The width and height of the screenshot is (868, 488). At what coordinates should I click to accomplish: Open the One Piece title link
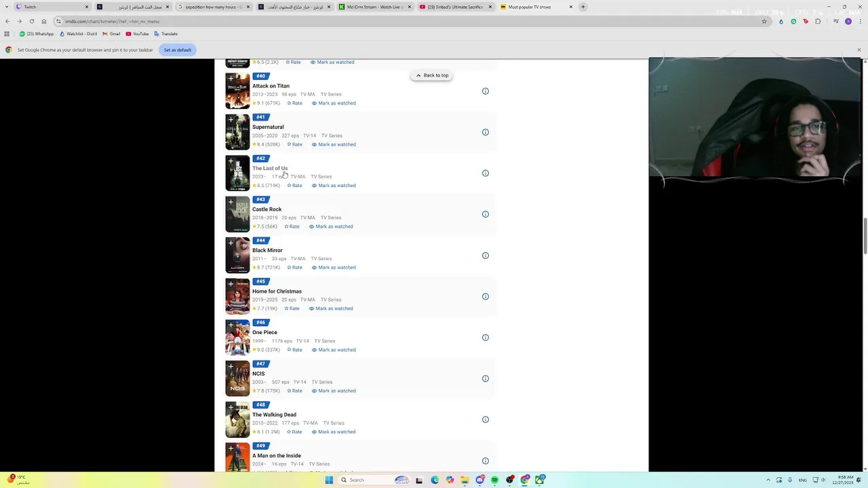(264, 332)
